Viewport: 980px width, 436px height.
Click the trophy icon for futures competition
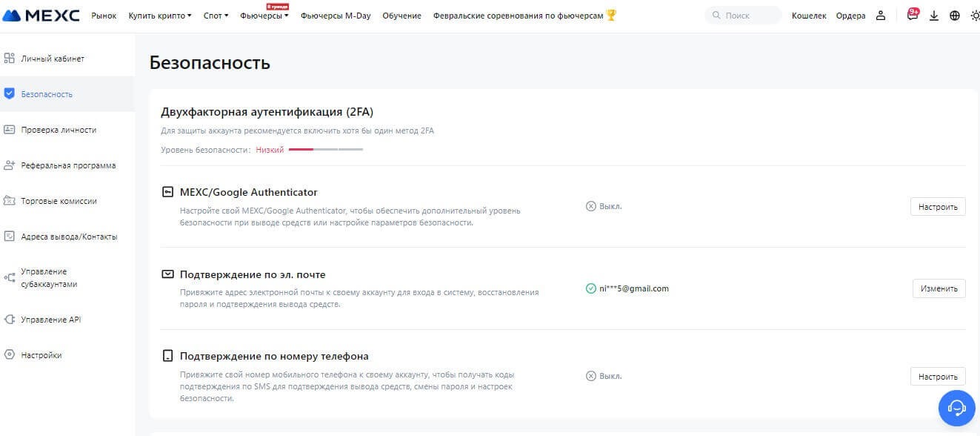[611, 16]
